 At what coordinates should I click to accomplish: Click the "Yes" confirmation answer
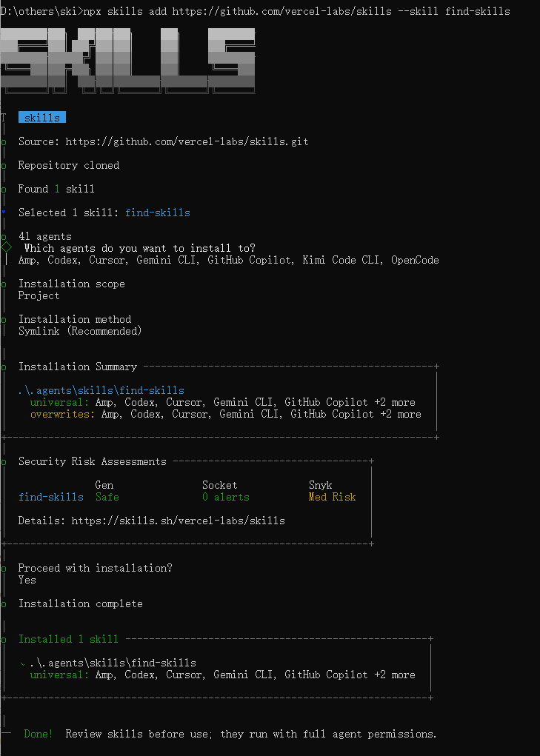pyautogui.click(x=27, y=580)
